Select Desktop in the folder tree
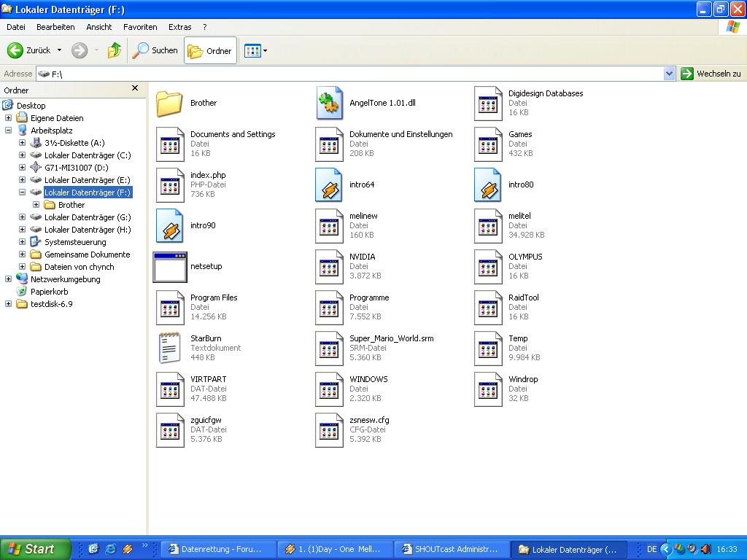This screenshot has height=560, width=747. coord(31,106)
